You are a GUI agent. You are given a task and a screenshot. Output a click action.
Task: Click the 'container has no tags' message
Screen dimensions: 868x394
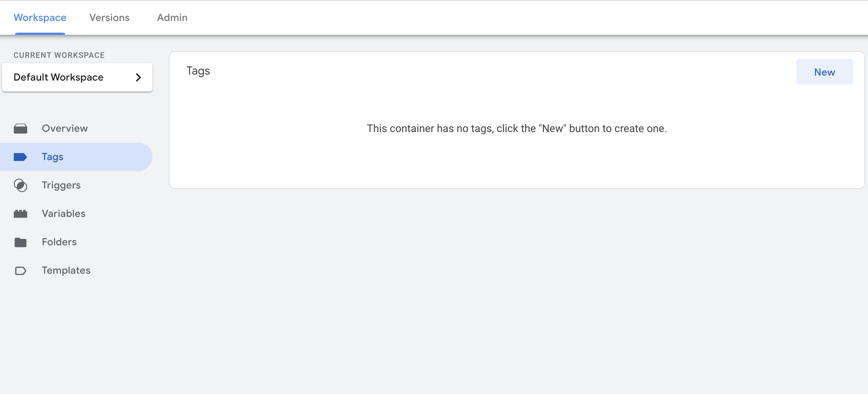coord(517,128)
